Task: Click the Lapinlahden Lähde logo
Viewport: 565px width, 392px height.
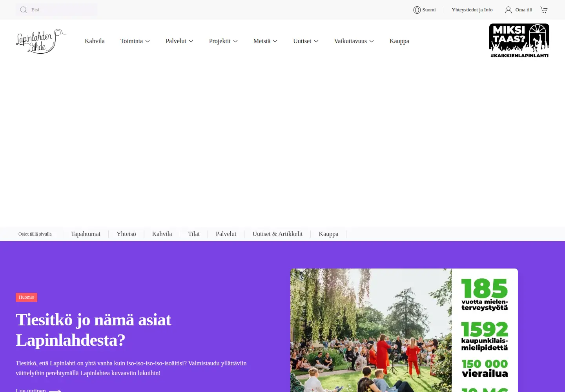Action: [x=41, y=41]
